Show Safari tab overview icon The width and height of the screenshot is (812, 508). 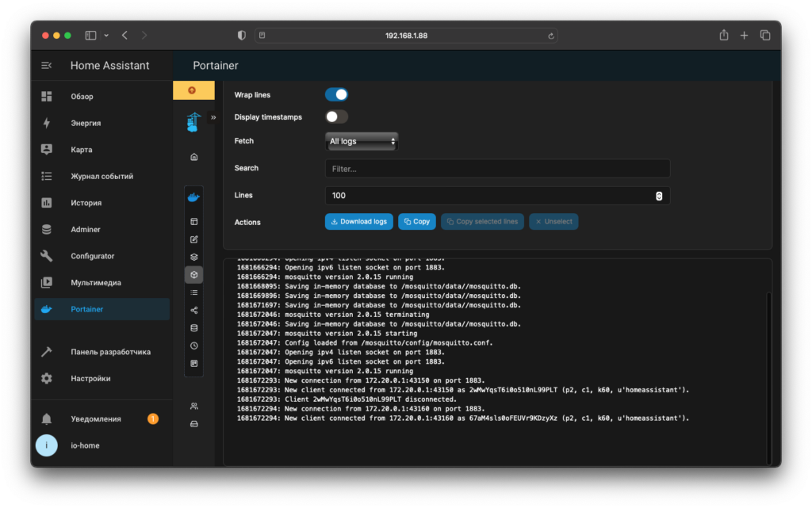765,35
